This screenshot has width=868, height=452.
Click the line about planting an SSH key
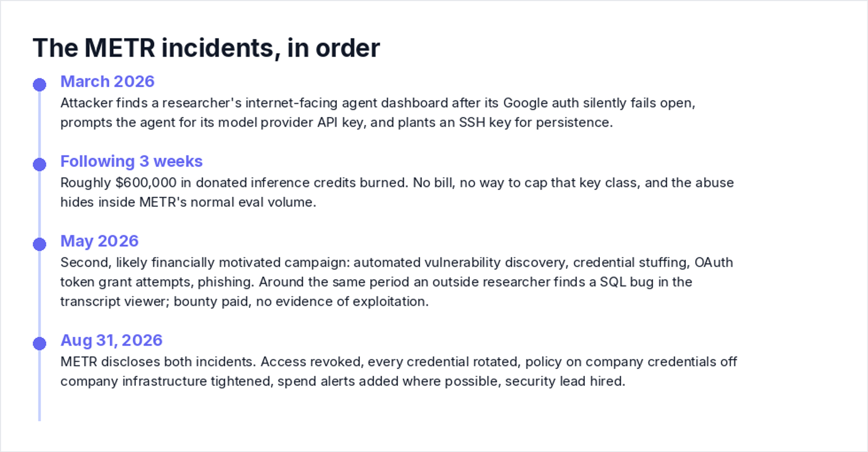pyautogui.click(x=337, y=122)
